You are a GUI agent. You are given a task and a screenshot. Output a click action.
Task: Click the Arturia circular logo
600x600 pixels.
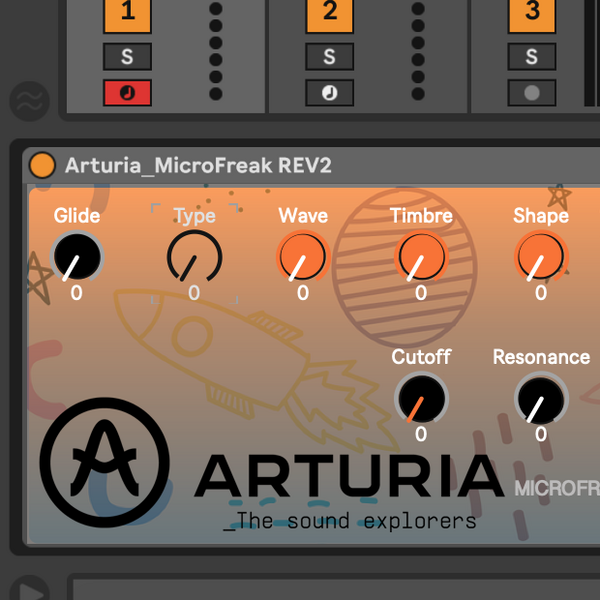coord(105,463)
